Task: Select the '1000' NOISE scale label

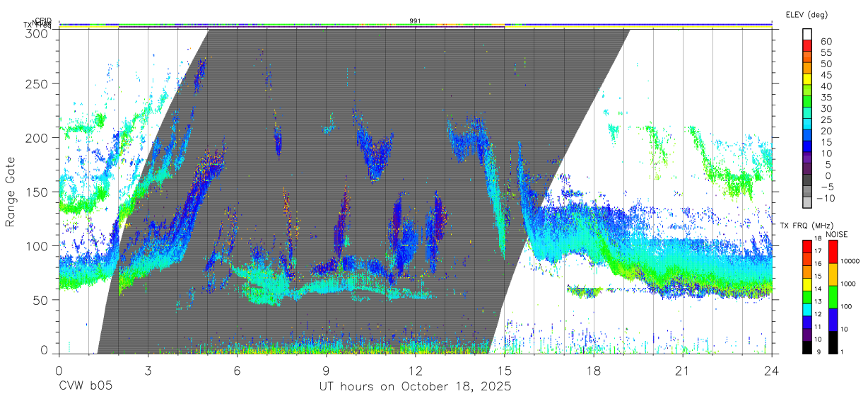Action: pyautogui.click(x=849, y=284)
